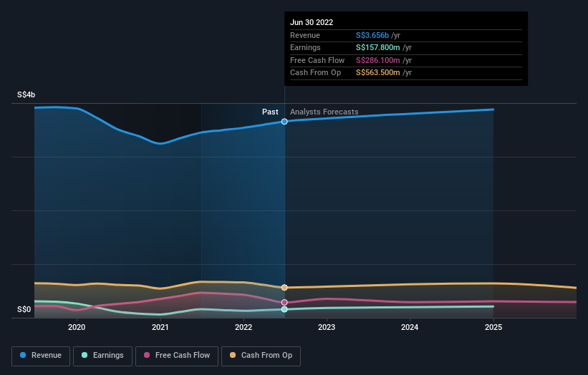The height and width of the screenshot is (375, 588).
Task: Click the 2025 x-axis label
Action: click(493, 327)
